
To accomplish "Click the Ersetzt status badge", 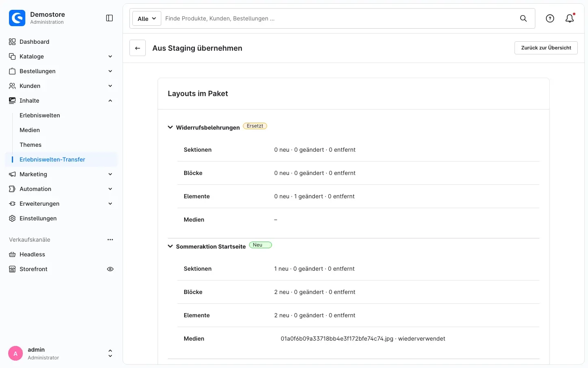I will pos(255,126).
